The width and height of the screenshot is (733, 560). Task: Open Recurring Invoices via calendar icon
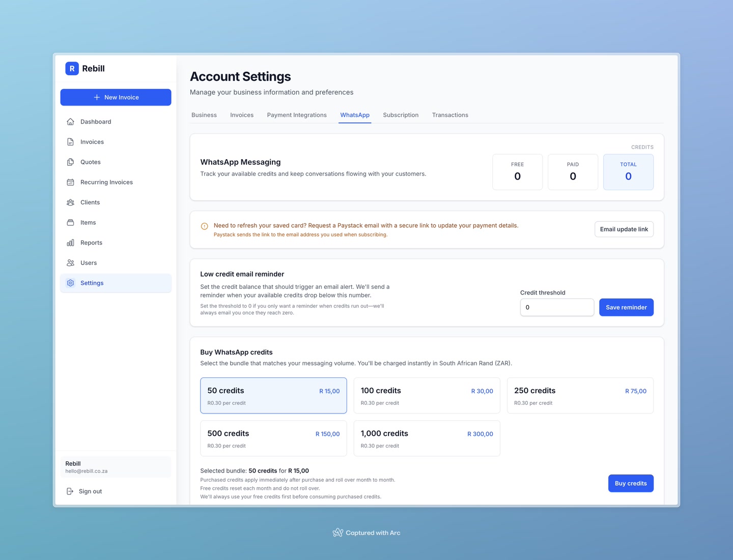coord(71,182)
